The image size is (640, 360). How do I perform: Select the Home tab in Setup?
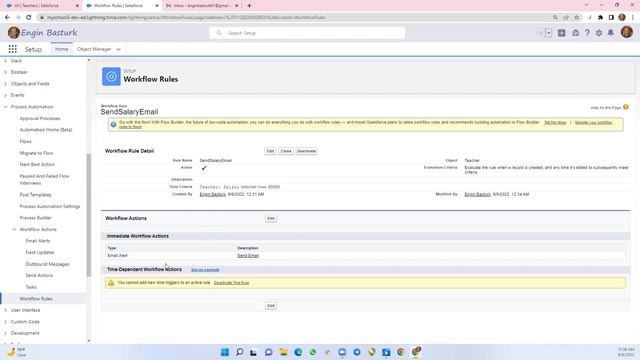(x=62, y=49)
